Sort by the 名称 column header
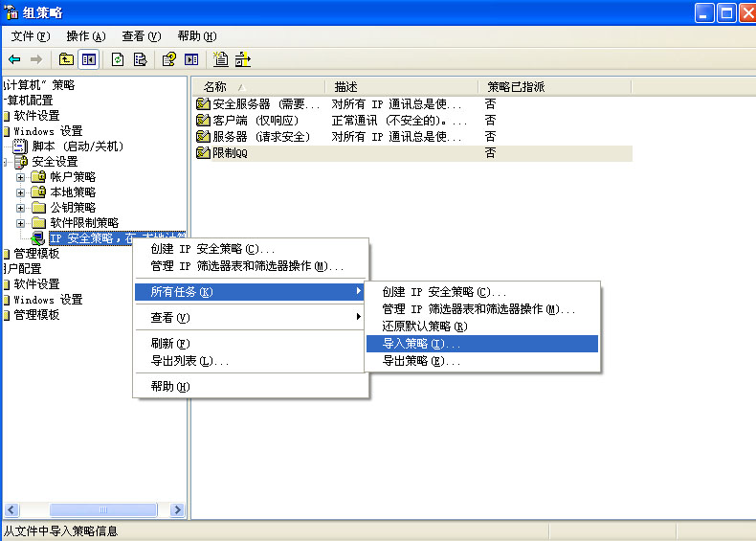Screen dimensions: 756x541 click(x=259, y=87)
